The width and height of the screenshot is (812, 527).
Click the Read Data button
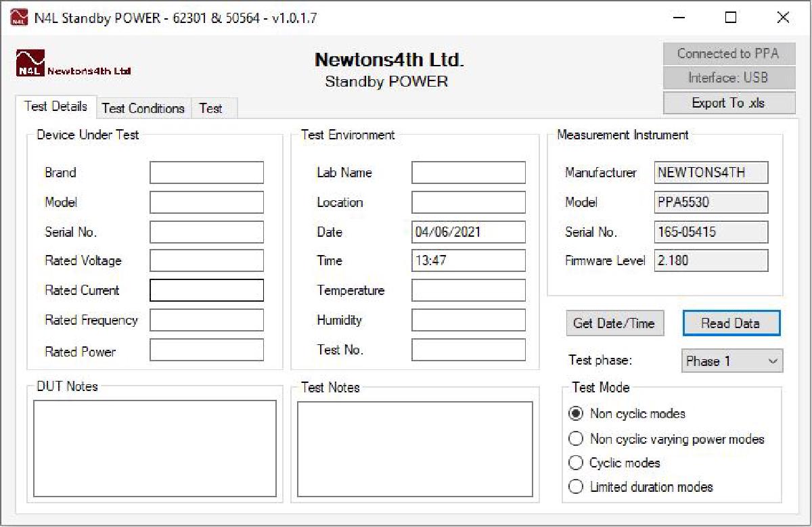click(x=731, y=323)
